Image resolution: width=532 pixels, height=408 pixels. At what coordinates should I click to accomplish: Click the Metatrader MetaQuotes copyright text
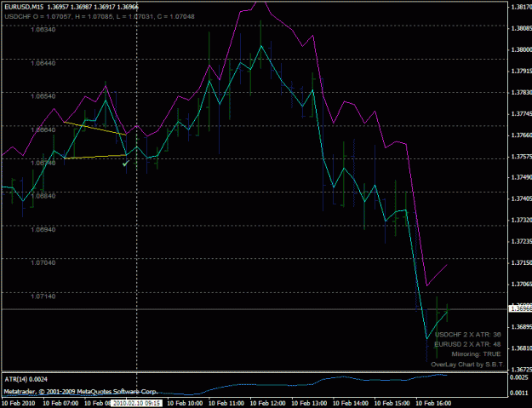click(x=80, y=392)
